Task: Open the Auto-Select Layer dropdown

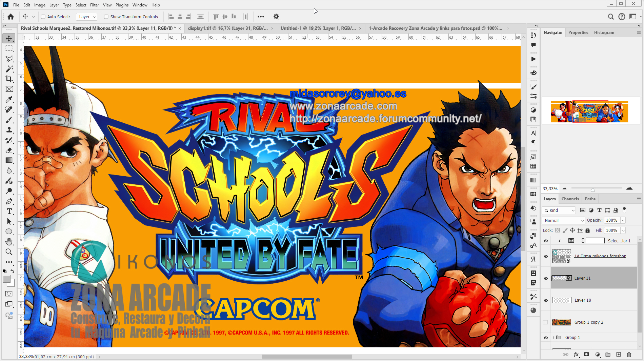Action: pyautogui.click(x=87, y=17)
